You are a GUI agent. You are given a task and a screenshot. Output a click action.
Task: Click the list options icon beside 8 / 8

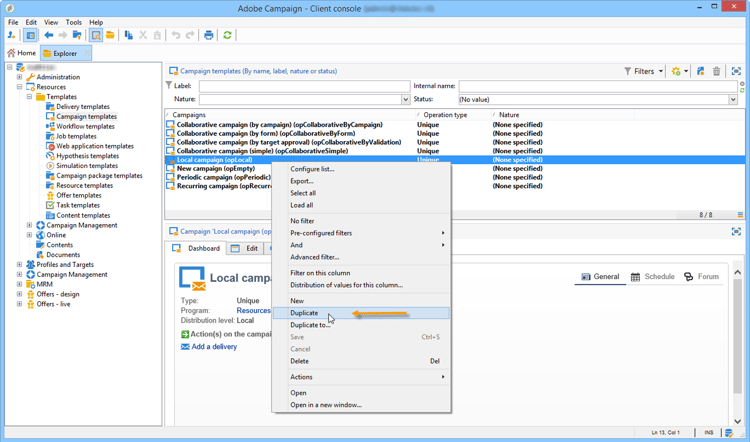coord(740,215)
